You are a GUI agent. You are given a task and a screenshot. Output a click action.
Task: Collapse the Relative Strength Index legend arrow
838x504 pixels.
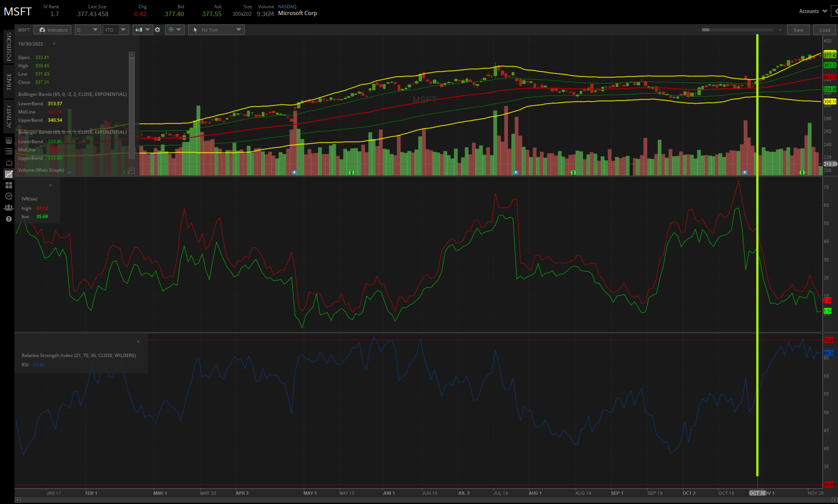[138, 342]
